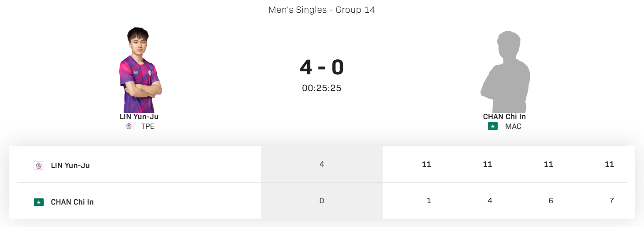Click the MAC country code text
Screen dimensions: 644x227
pos(513,126)
